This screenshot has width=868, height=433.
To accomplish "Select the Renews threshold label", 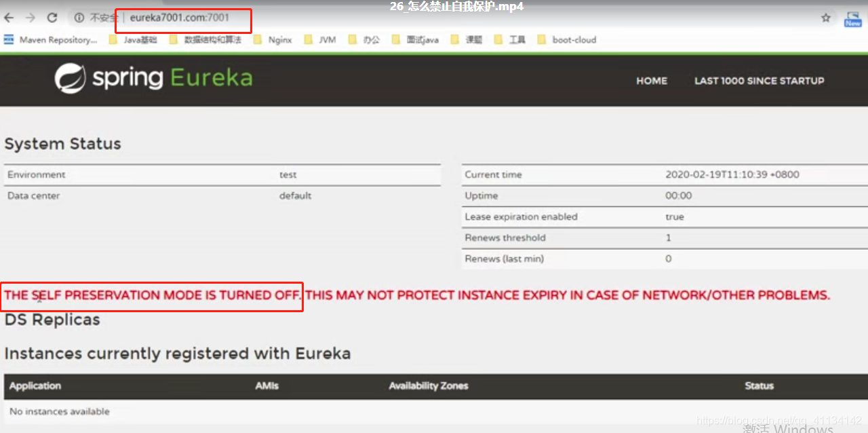I will [x=505, y=238].
